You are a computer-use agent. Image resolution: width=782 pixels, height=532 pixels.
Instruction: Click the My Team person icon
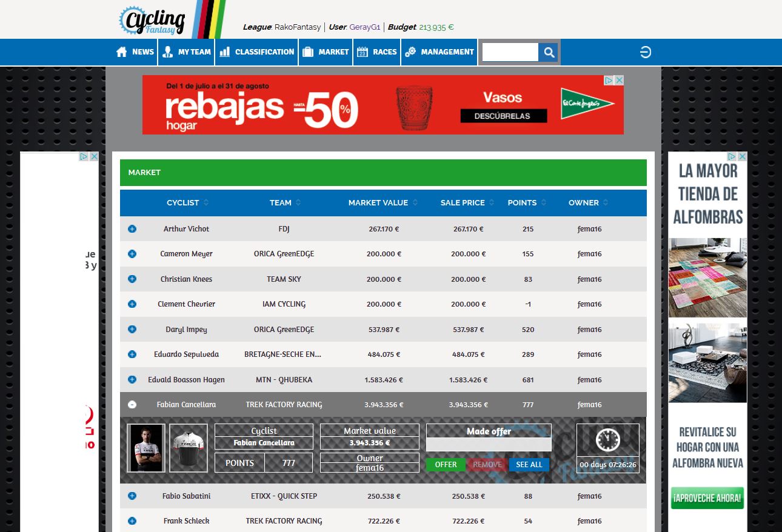click(x=168, y=52)
